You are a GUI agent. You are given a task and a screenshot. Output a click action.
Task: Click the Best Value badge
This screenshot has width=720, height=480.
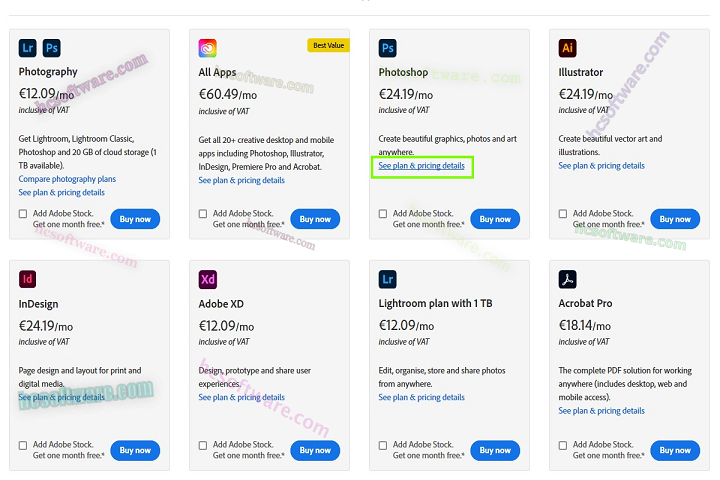[328, 45]
